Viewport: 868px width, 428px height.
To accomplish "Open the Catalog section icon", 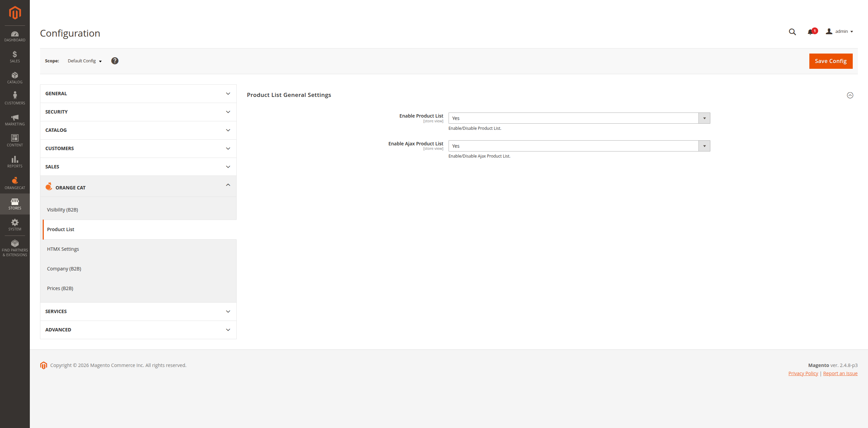I will (x=15, y=78).
